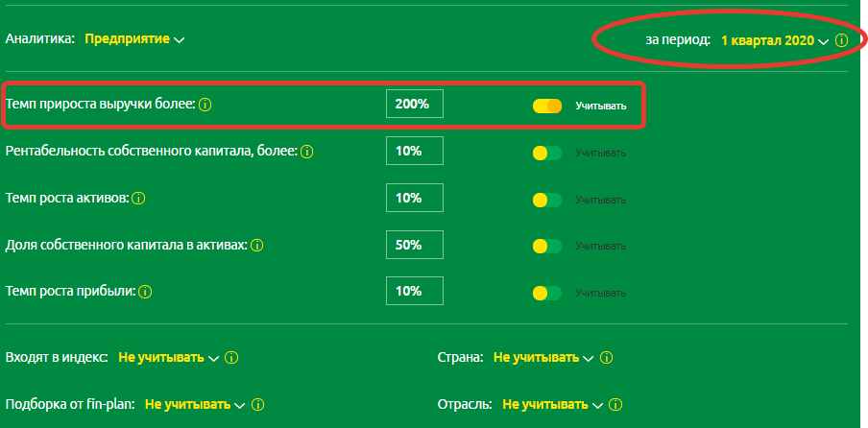
Task: Click the 50% equity share input field
Action: coord(415,245)
